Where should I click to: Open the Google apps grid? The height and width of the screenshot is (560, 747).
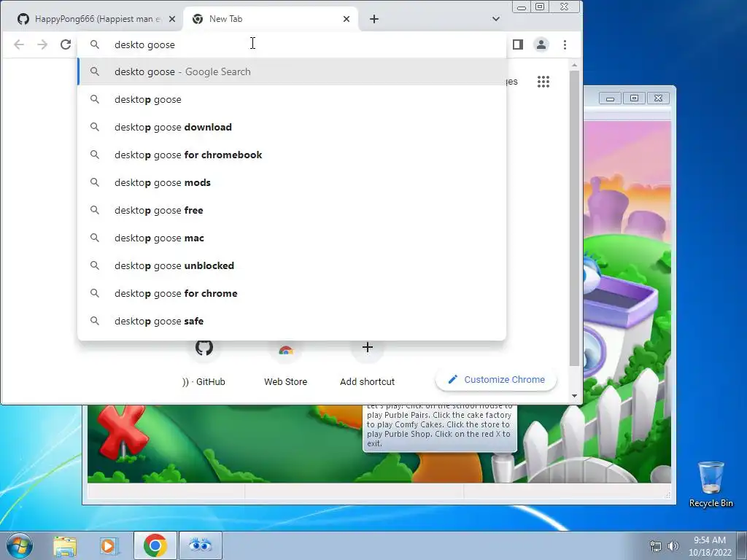tap(543, 82)
